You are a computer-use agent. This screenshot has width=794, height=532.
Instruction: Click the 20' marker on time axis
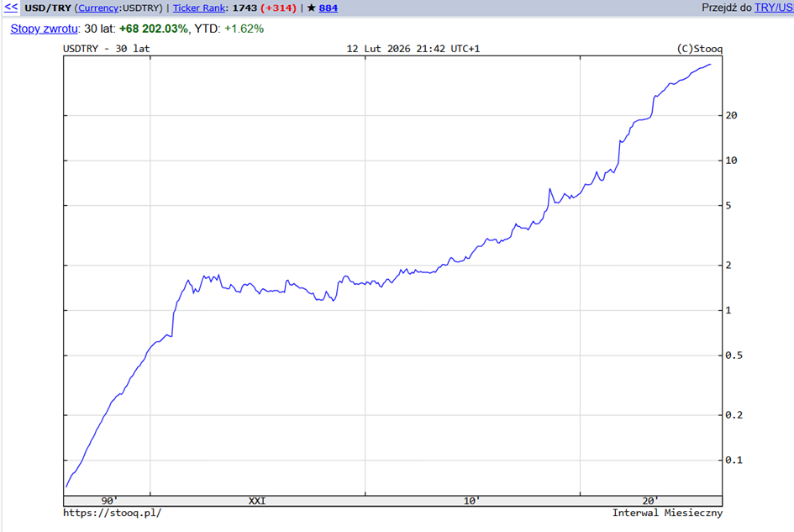[650, 501]
